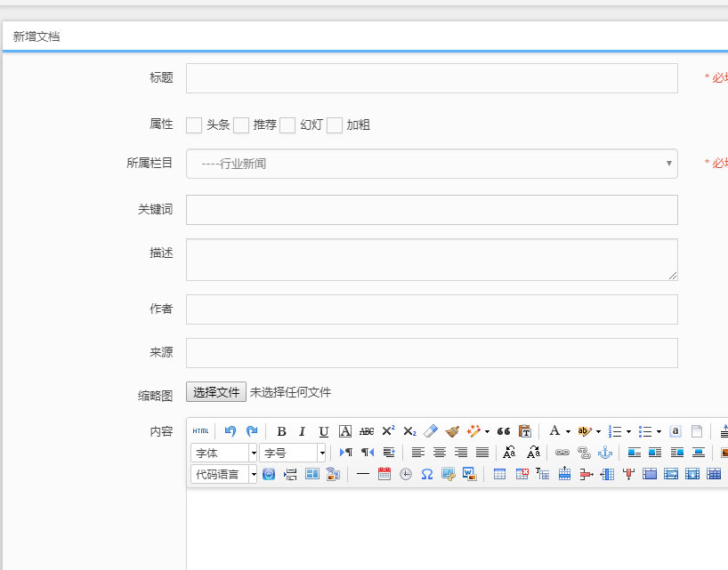Insert the current date with the calendar icon

[384, 474]
